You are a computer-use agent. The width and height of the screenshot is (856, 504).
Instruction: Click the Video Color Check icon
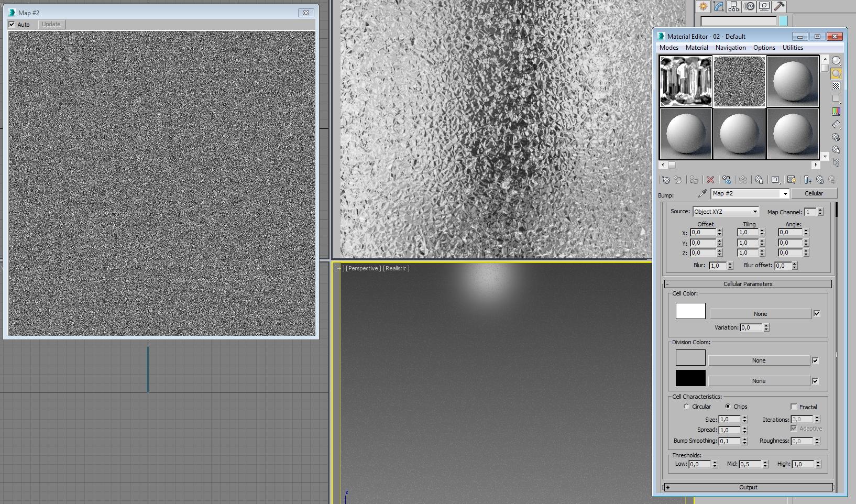(x=836, y=112)
